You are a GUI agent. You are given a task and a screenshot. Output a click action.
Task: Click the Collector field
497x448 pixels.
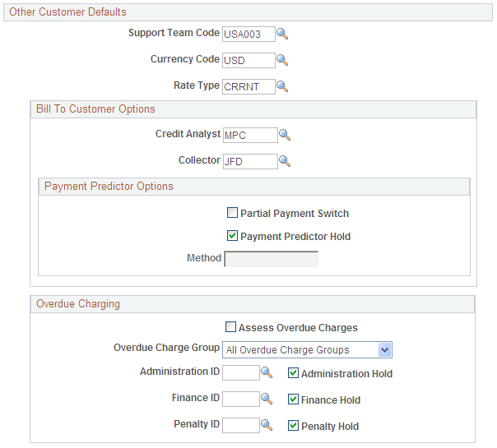point(250,161)
